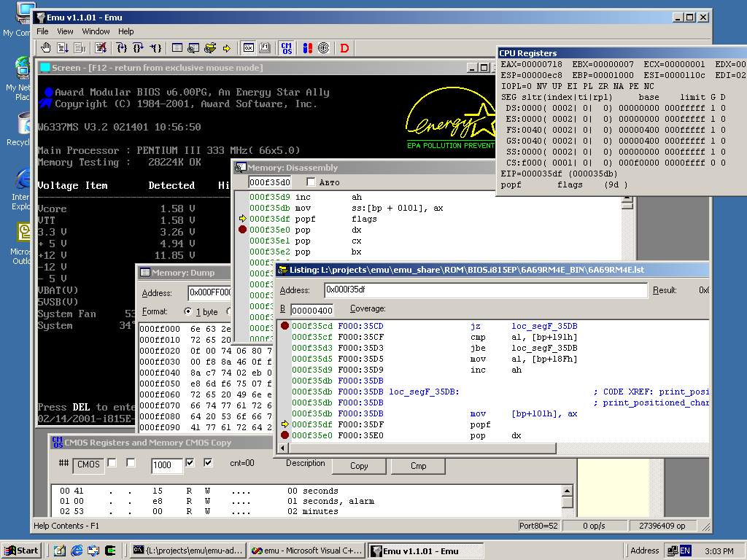Open the Listing folder toolbar icon

[210, 47]
